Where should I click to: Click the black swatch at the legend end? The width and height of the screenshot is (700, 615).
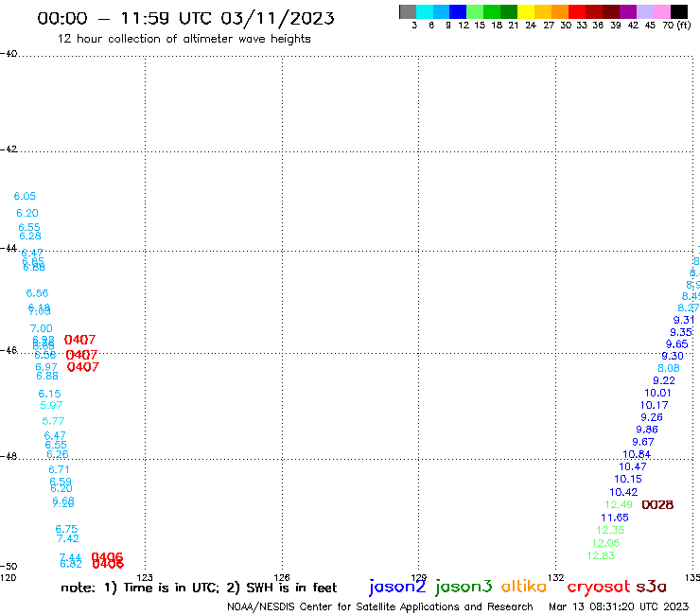click(x=679, y=11)
